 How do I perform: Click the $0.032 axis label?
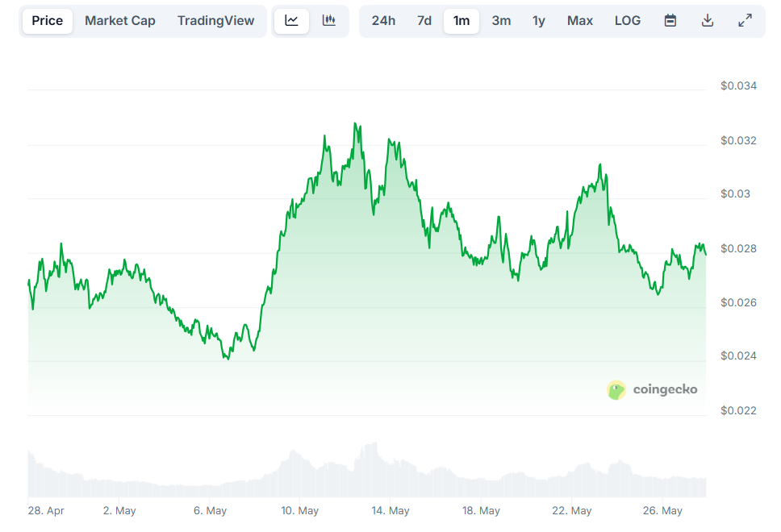[x=738, y=140]
